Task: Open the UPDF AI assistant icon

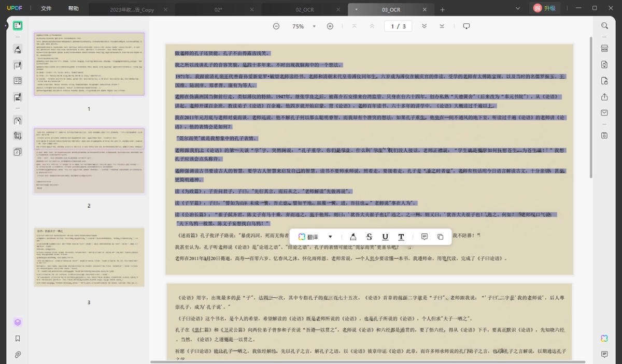Action: [x=604, y=338]
